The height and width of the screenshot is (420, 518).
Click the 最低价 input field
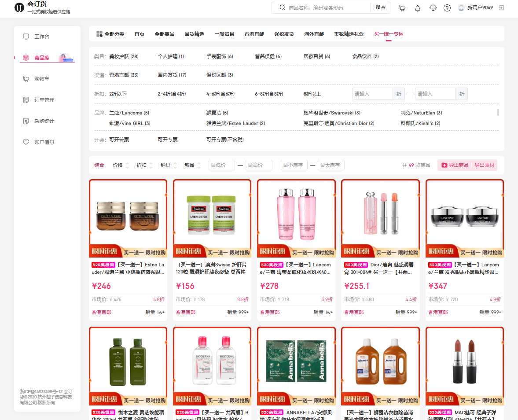click(x=222, y=165)
